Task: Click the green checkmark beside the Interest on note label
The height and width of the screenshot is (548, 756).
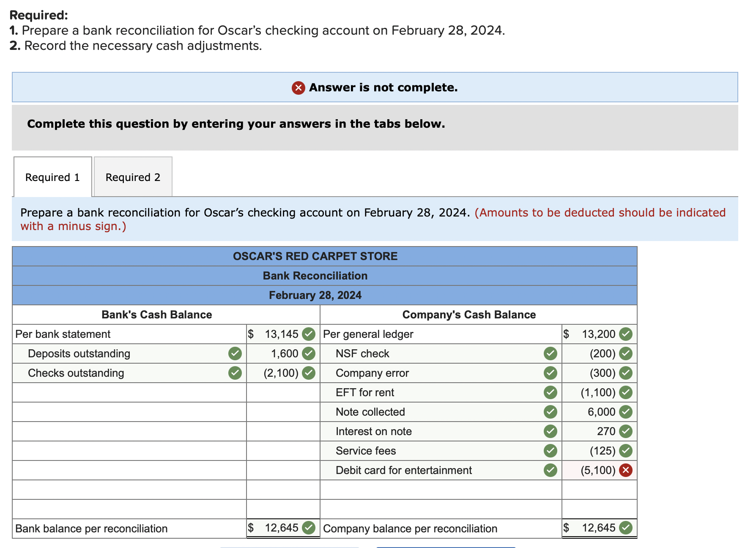Action: (551, 431)
